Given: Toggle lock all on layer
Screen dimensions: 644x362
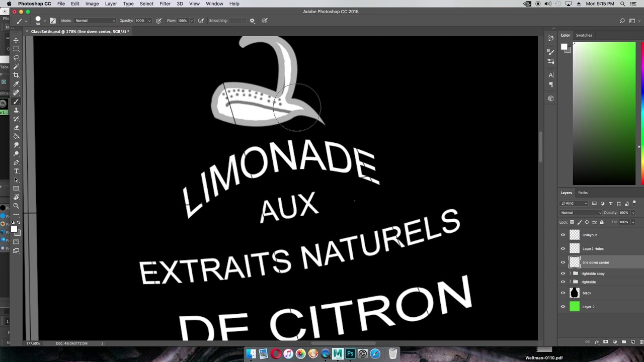Looking at the screenshot, I should coord(602,222).
